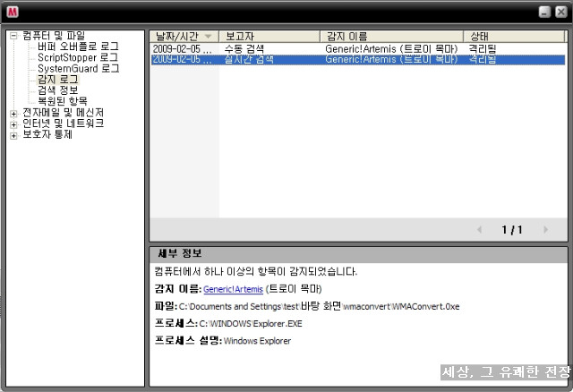Click 격리됨 status in 수동 검색 row
Image resolution: width=573 pixels, height=392 pixels.
[482, 48]
